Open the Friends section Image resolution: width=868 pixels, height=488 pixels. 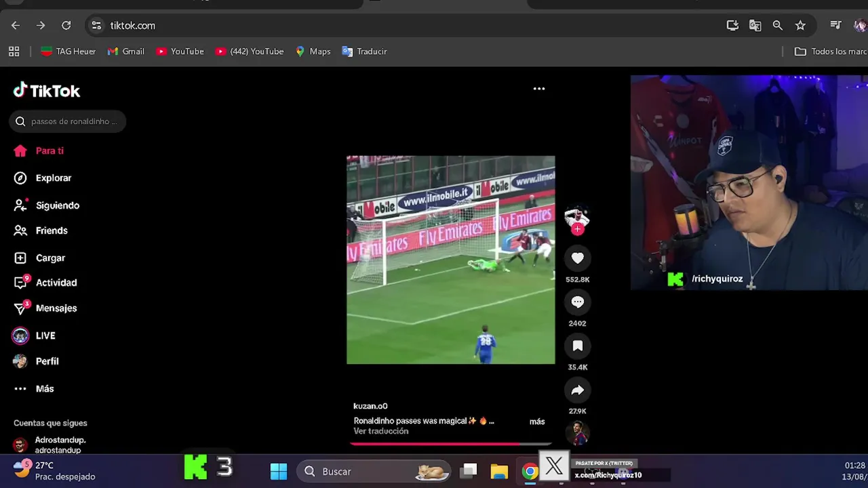tap(41, 230)
